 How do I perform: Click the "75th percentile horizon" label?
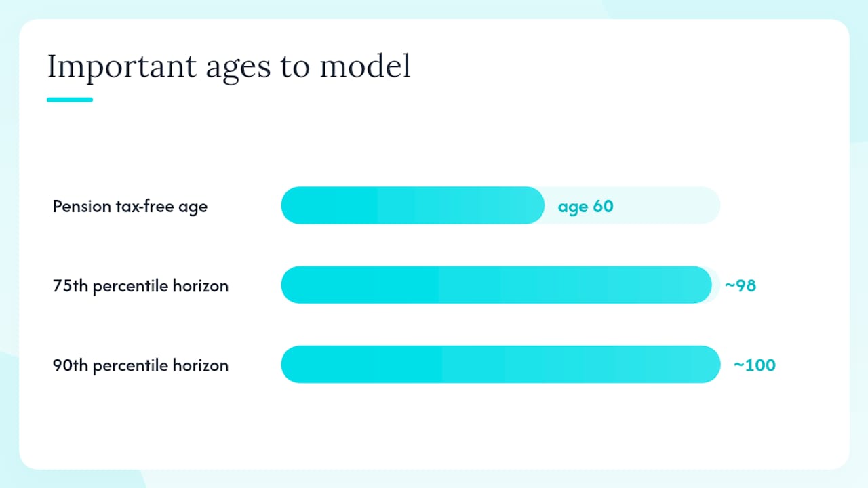point(140,285)
